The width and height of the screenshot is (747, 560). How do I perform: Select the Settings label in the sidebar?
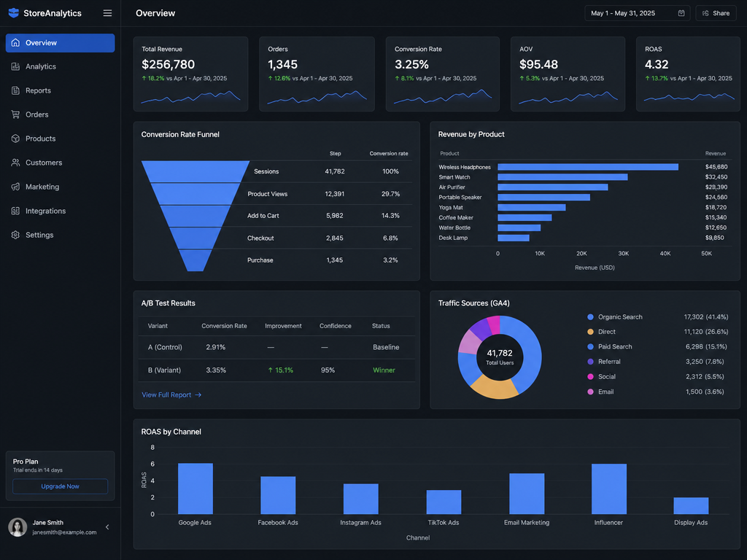[x=39, y=235]
